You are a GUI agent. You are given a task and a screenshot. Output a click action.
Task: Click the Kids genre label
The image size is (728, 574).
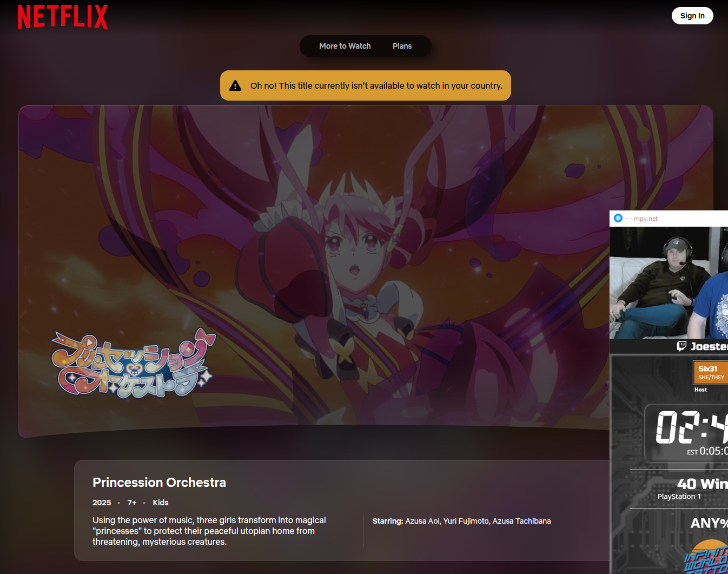[161, 503]
